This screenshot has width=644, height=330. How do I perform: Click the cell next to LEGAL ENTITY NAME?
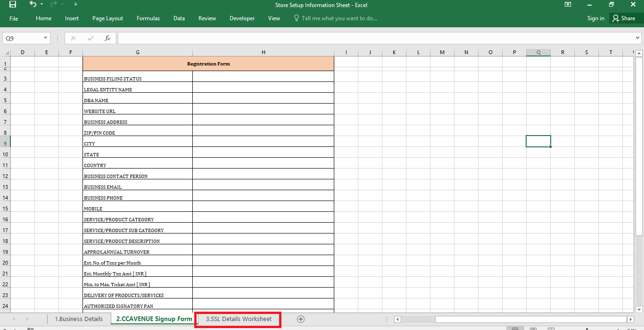263,88
